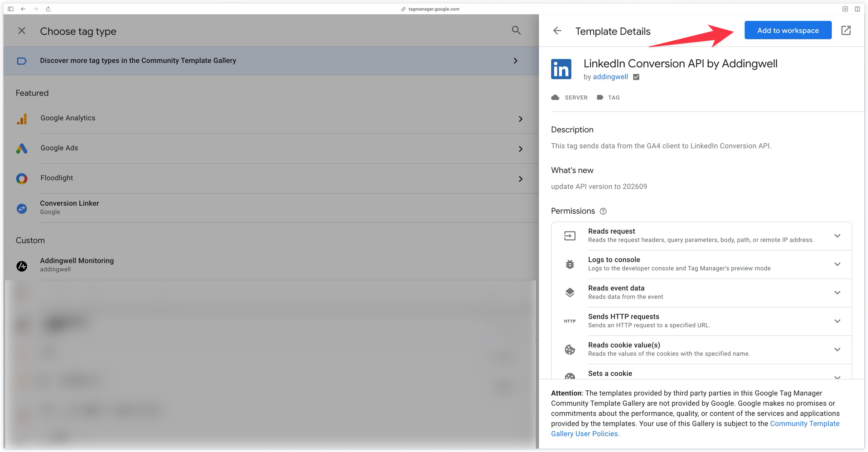The height and width of the screenshot is (452, 868).
Task: Open the browser reader view icon
Action: pos(845,9)
